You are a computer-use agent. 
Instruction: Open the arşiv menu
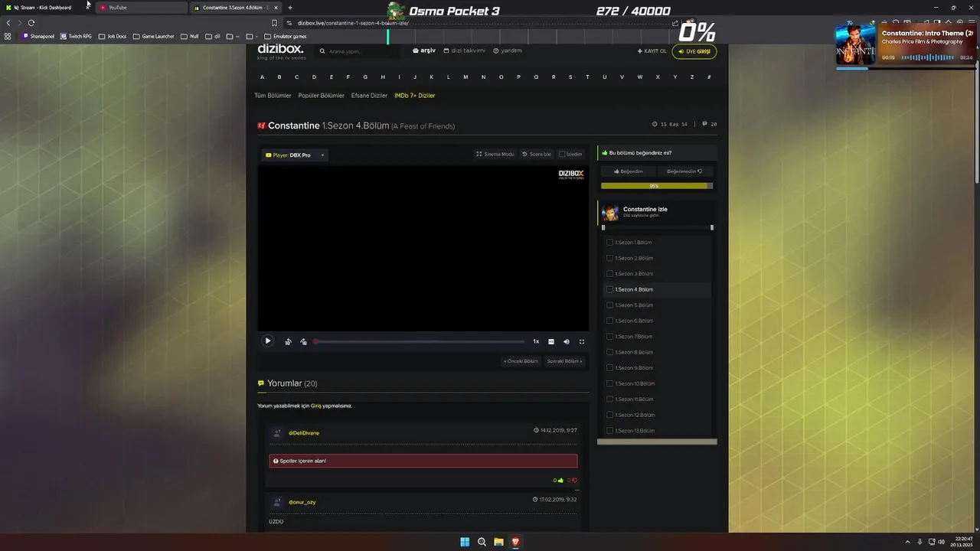click(x=424, y=51)
